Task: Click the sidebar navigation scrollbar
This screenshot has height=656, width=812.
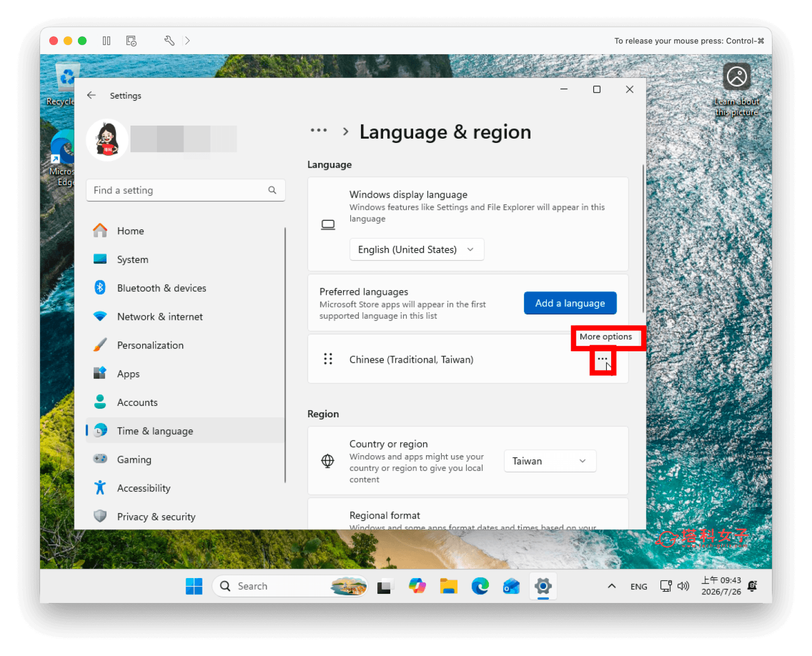Action: pos(285,355)
